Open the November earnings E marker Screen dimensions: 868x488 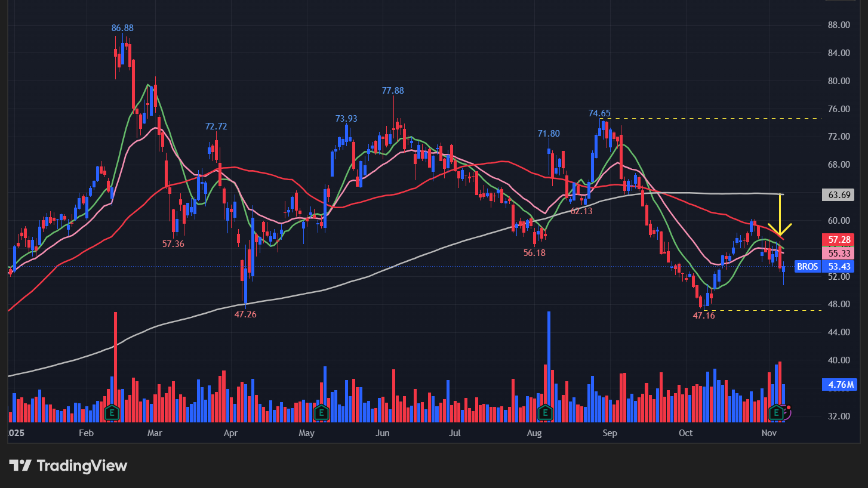(x=777, y=412)
